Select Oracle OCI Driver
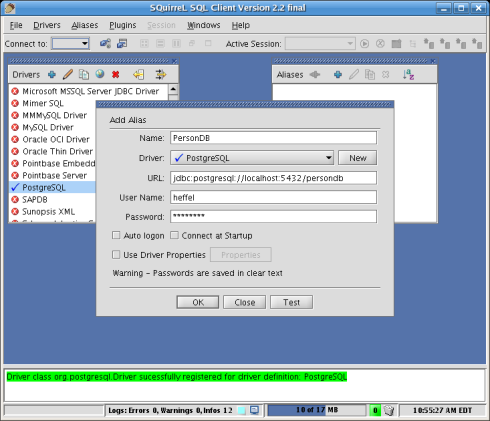This screenshot has height=421, width=490. coord(53,139)
